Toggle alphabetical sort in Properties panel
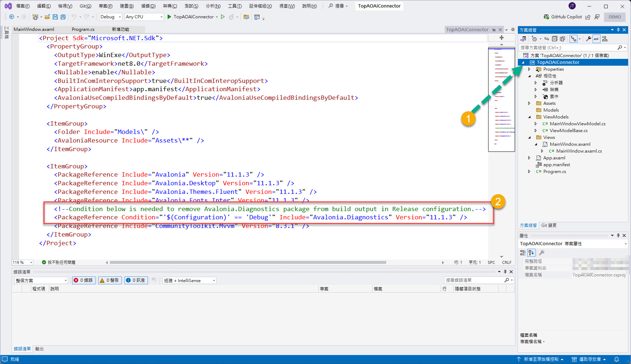The height and width of the screenshot is (364, 631). point(531,253)
